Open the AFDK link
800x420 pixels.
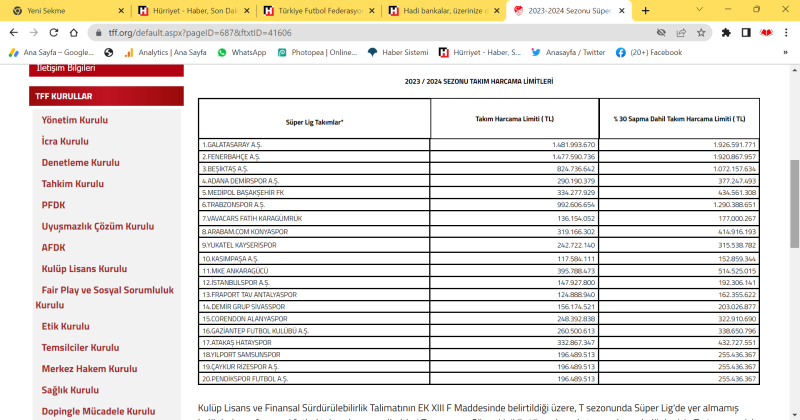(x=53, y=248)
